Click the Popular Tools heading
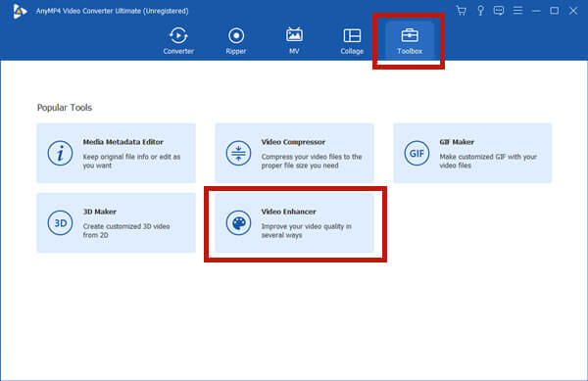 [65, 108]
